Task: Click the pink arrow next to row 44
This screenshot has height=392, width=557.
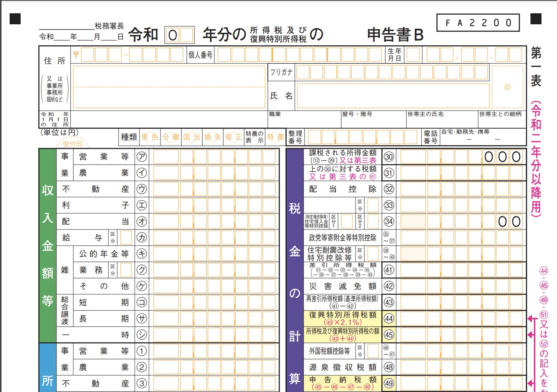Action: coord(530,318)
